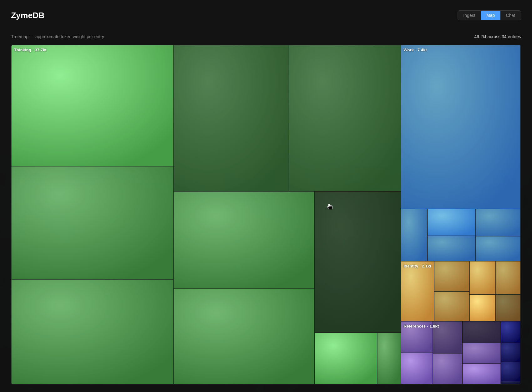Click the 'Identity · 2.1kt' group label
532x392 pixels.
[x=417, y=266]
